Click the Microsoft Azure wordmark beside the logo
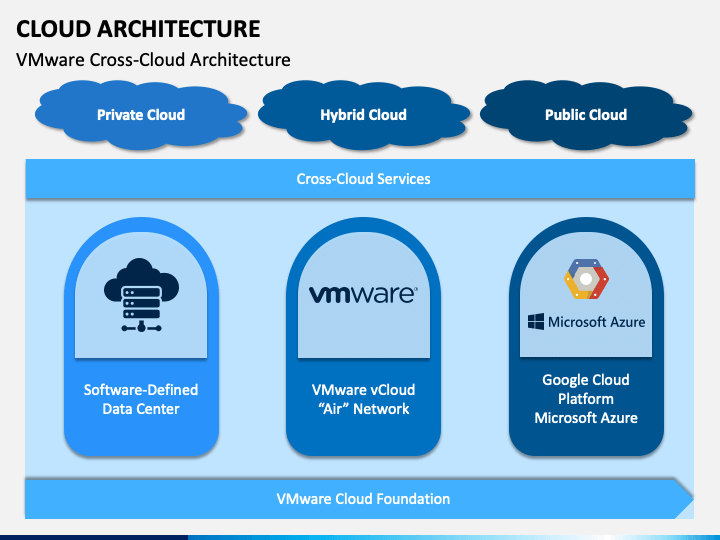Screen dimensions: 720x540 click(596, 322)
